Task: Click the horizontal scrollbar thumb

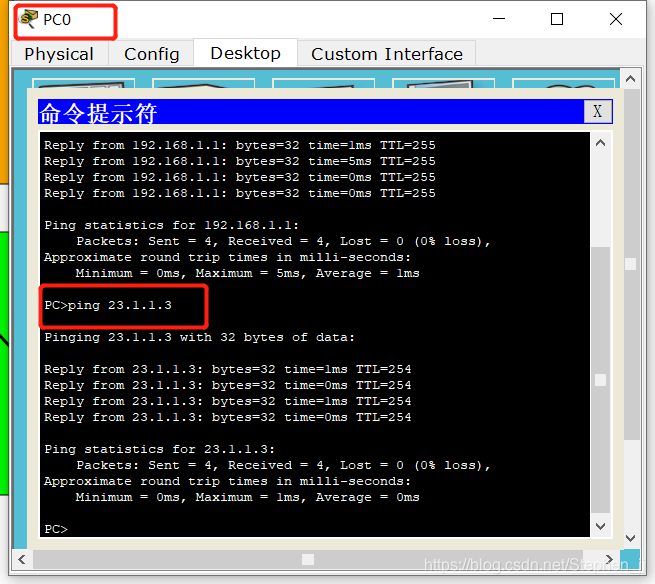Action: (x=308, y=559)
